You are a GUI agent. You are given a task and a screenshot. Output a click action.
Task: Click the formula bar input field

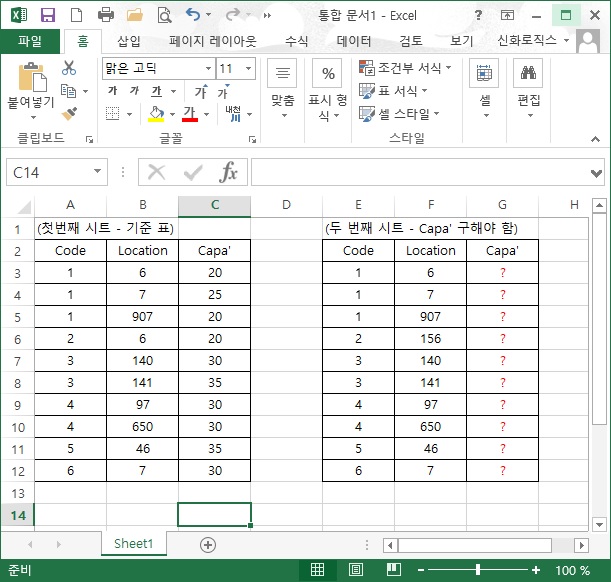tap(420, 172)
